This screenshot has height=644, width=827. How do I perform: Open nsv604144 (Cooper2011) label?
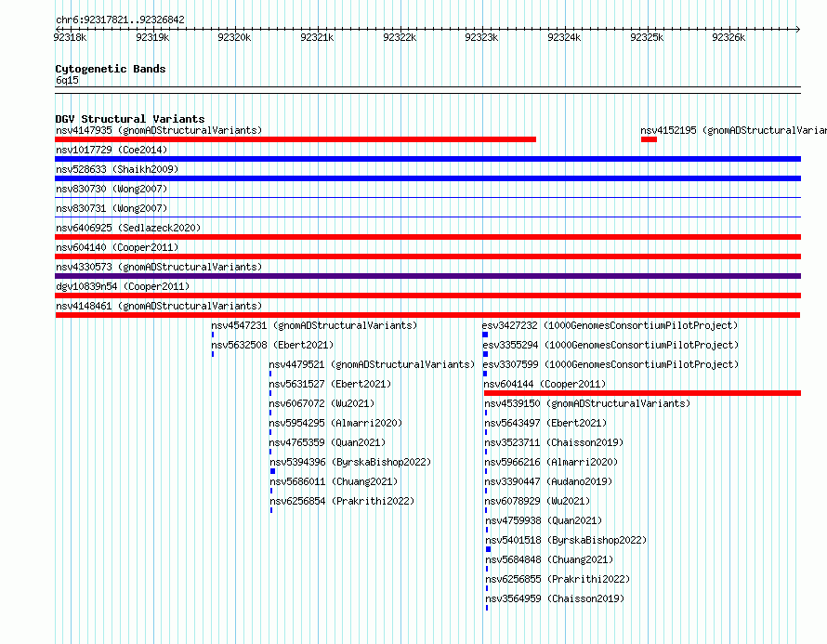[545, 384]
